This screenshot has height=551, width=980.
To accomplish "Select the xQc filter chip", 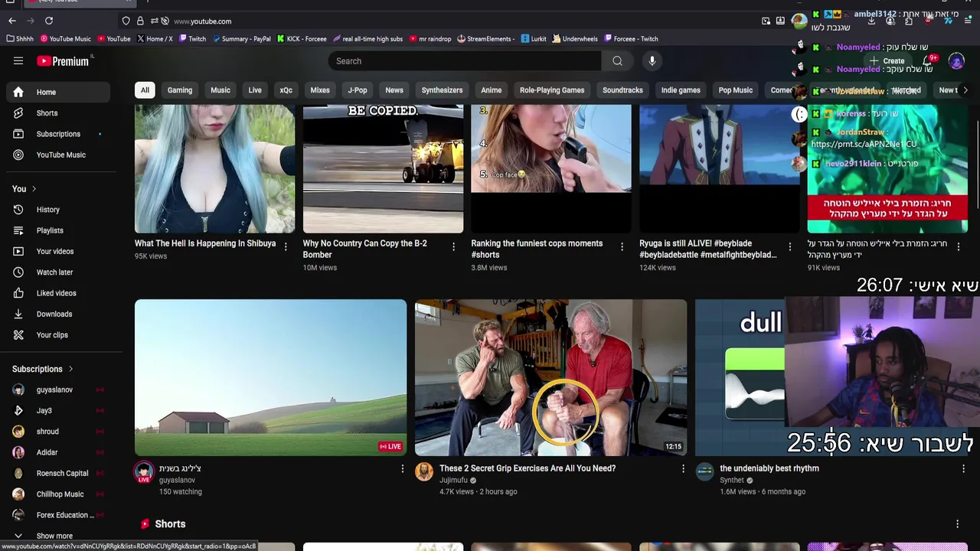I will pos(286,90).
